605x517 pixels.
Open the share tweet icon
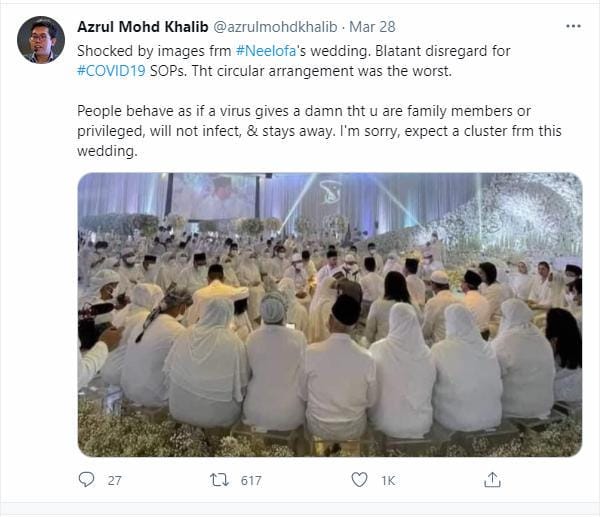tap(492, 480)
